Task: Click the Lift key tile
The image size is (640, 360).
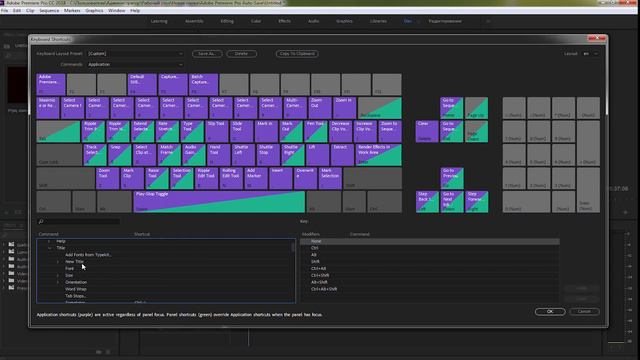Action: click(317, 155)
